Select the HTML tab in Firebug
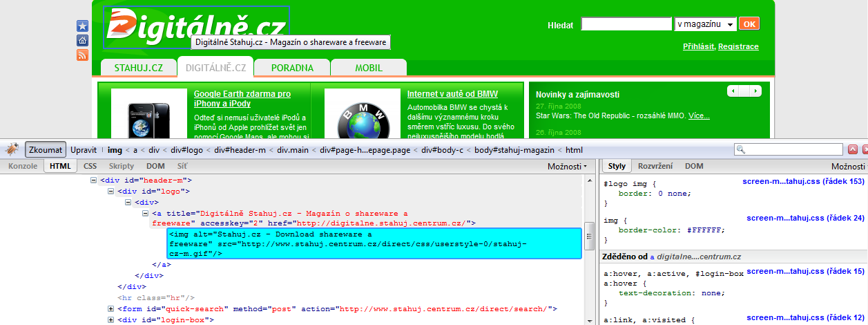The width and height of the screenshot is (868, 325). (x=61, y=166)
